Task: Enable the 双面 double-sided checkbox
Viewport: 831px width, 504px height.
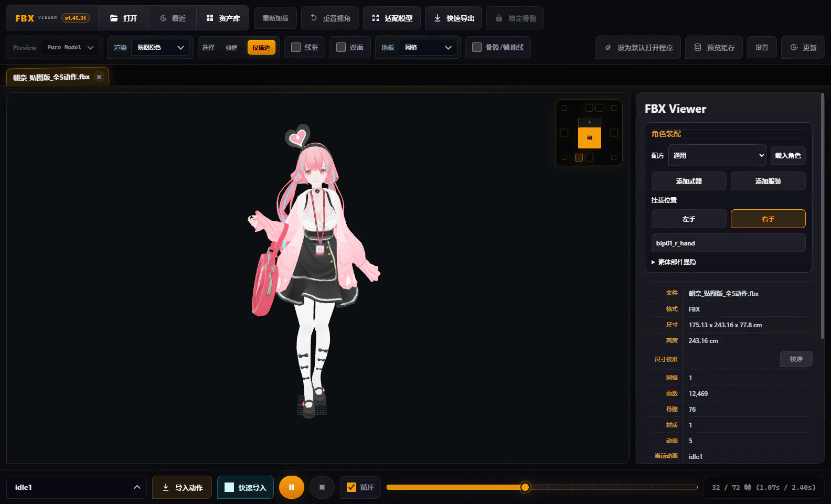Action: 341,47
